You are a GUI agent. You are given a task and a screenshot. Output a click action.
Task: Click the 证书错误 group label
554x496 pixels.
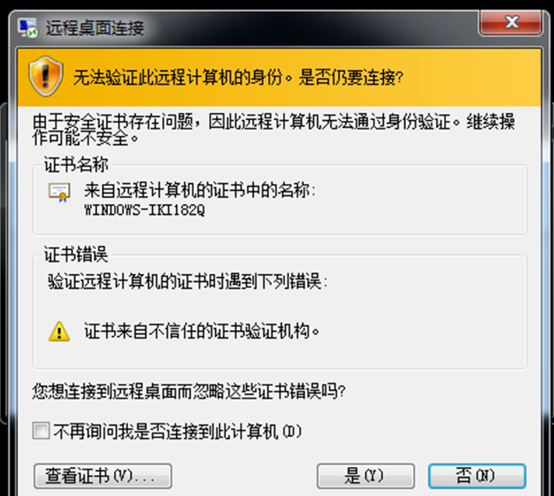(x=76, y=254)
